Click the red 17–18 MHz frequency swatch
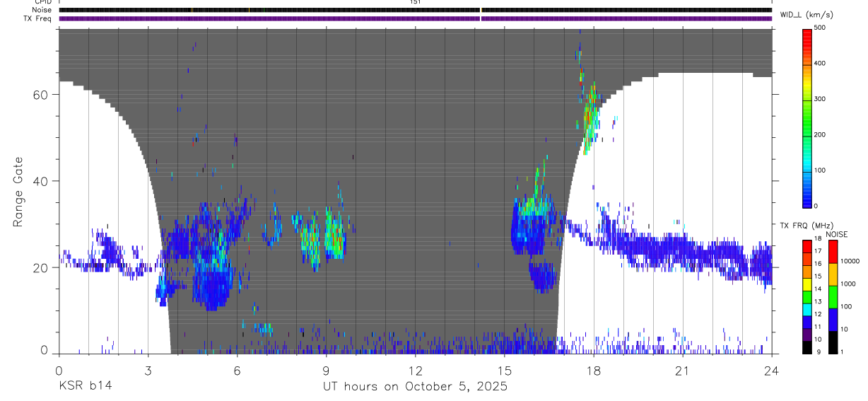868x401 pixels. tap(807, 245)
